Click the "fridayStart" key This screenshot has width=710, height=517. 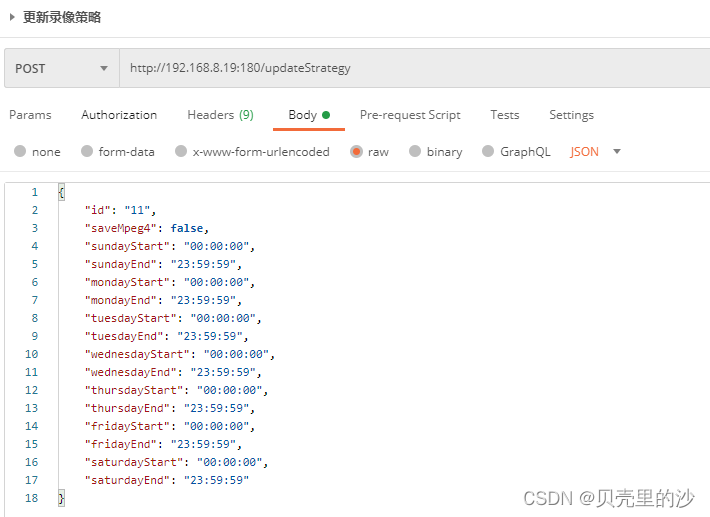(127, 426)
